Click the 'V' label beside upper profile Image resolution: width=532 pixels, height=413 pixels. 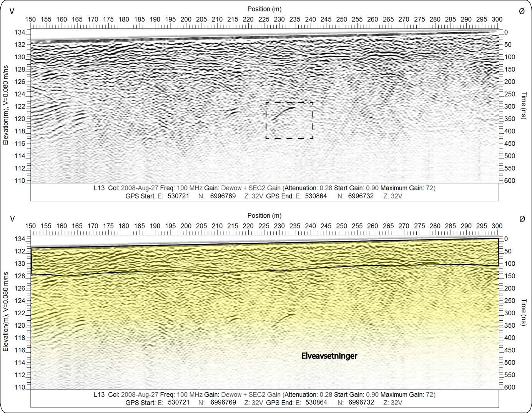tap(12, 12)
